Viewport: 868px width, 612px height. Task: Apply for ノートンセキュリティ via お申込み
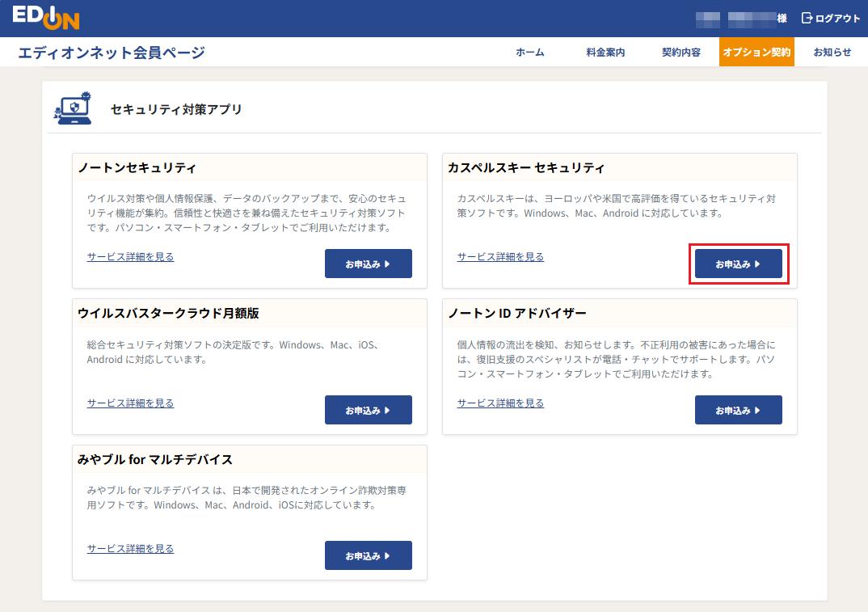click(368, 263)
